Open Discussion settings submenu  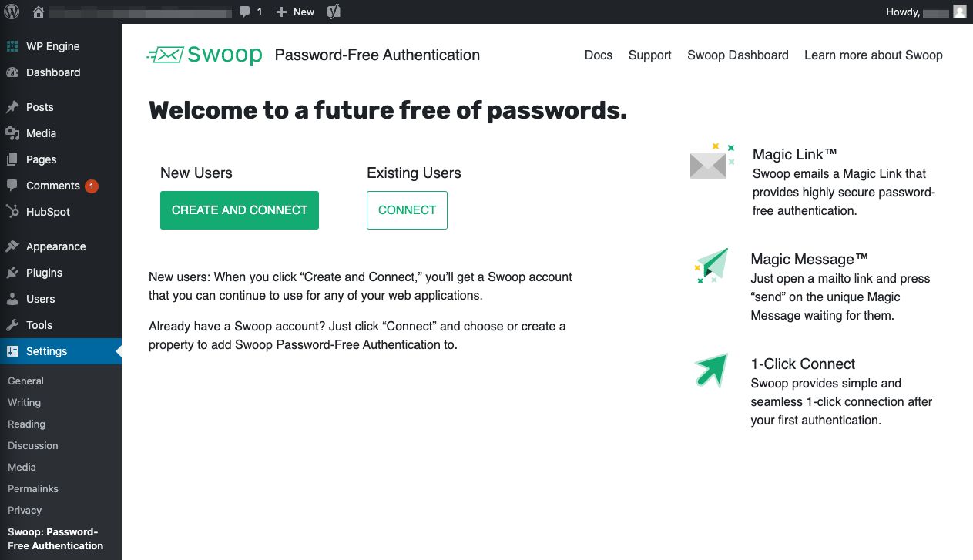coord(33,445)
